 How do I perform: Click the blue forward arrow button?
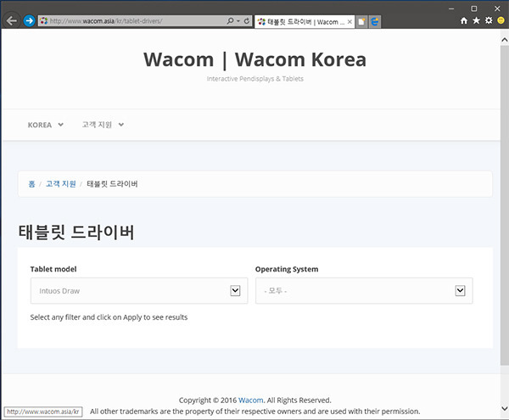(x=29, y=21)
